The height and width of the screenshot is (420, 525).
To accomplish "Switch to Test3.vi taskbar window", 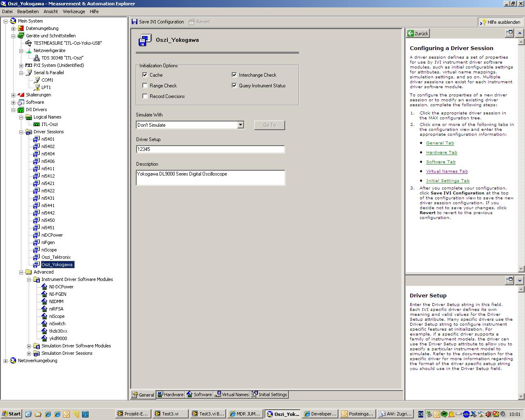I will click(170, 414).
